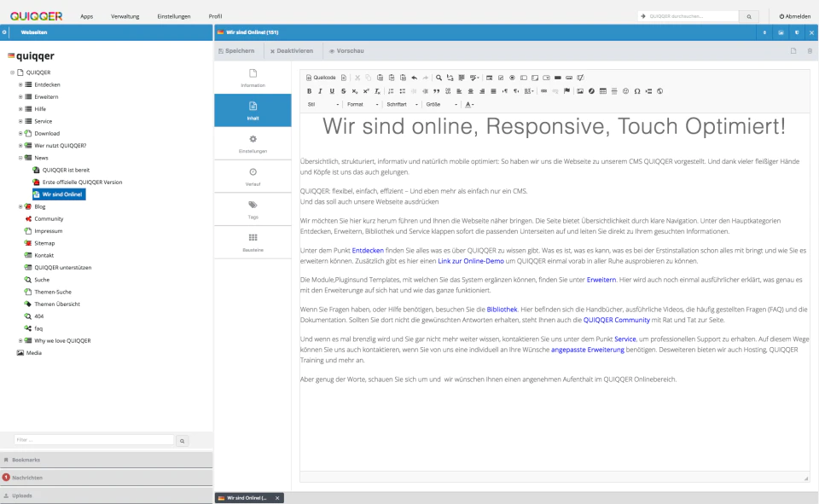The width and height of the screenshot is (819, 504).
Task: Click the search icon beside Filter field
Action: 183,441
